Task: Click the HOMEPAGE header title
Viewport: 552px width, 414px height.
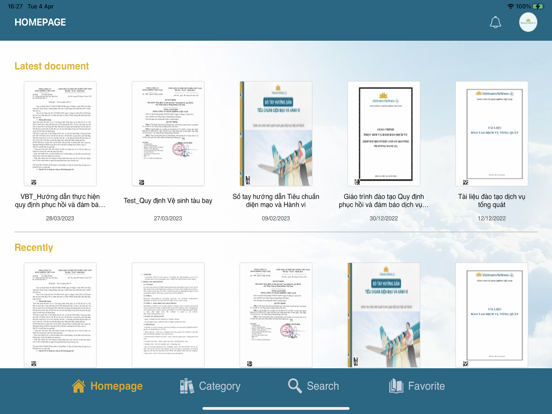Action: pos(40,22)
